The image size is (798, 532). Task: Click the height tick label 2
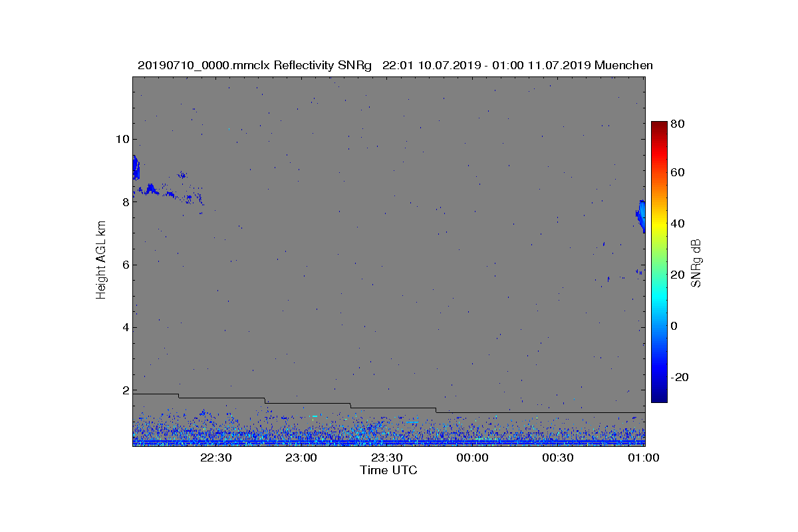[124, 390]
